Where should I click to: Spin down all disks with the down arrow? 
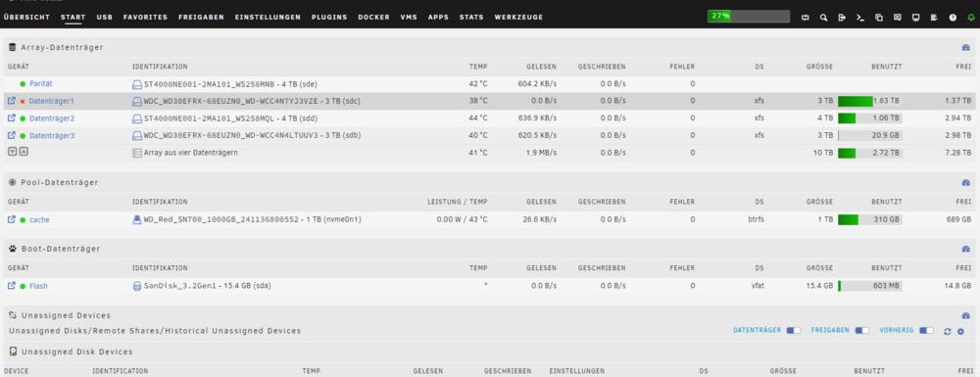point(12,152)
